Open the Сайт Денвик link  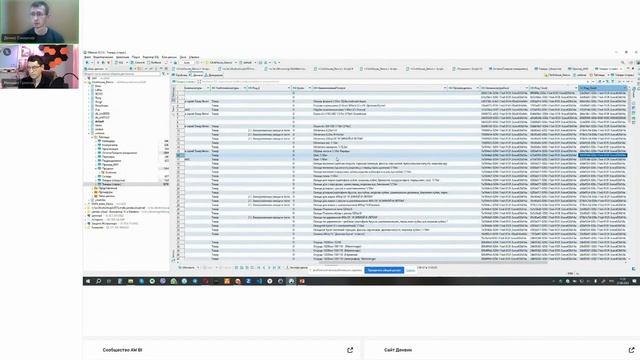pos(398,350)
